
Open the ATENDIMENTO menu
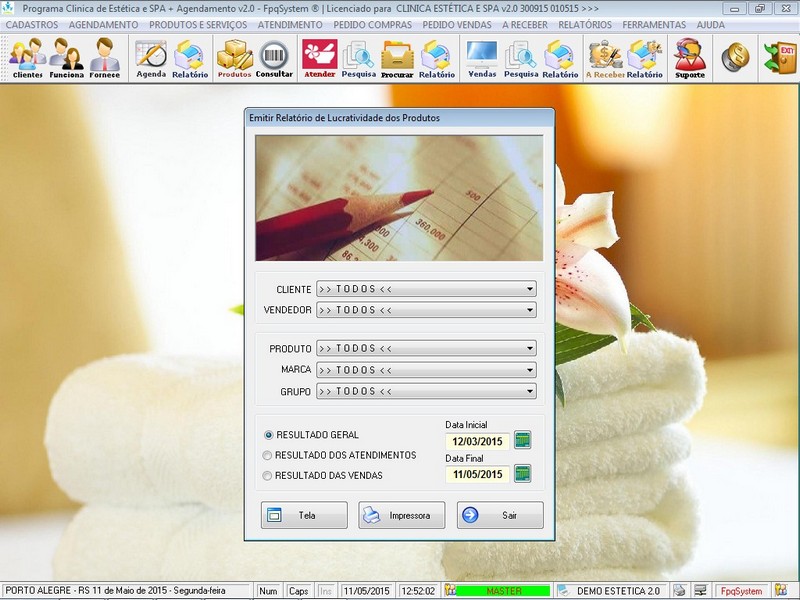(290, 24)
